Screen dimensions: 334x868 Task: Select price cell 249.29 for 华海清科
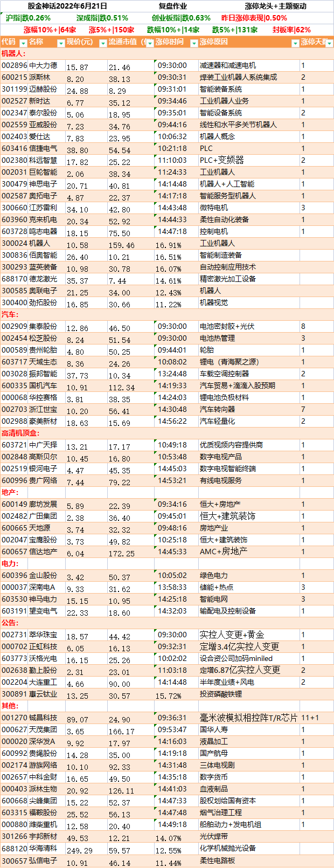(86, 848)
